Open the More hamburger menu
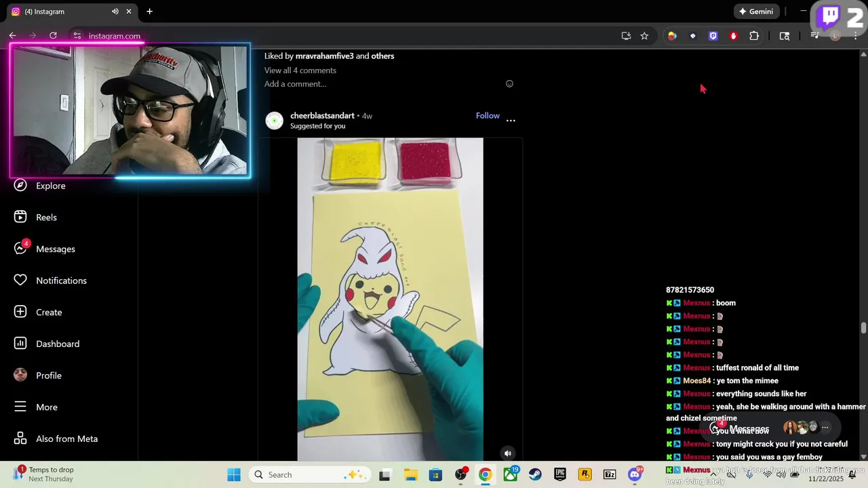The height and width of the screenshot is (488, 868). pos(20,407)
